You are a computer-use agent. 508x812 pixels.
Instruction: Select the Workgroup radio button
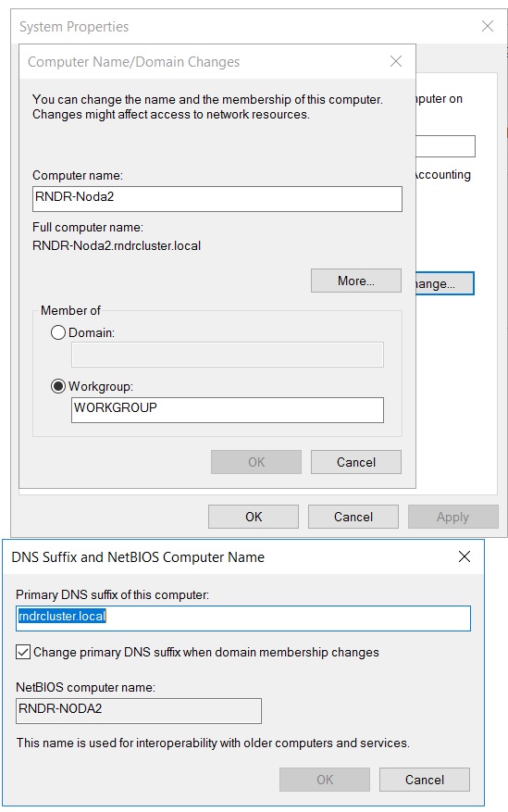click(58, 386)
